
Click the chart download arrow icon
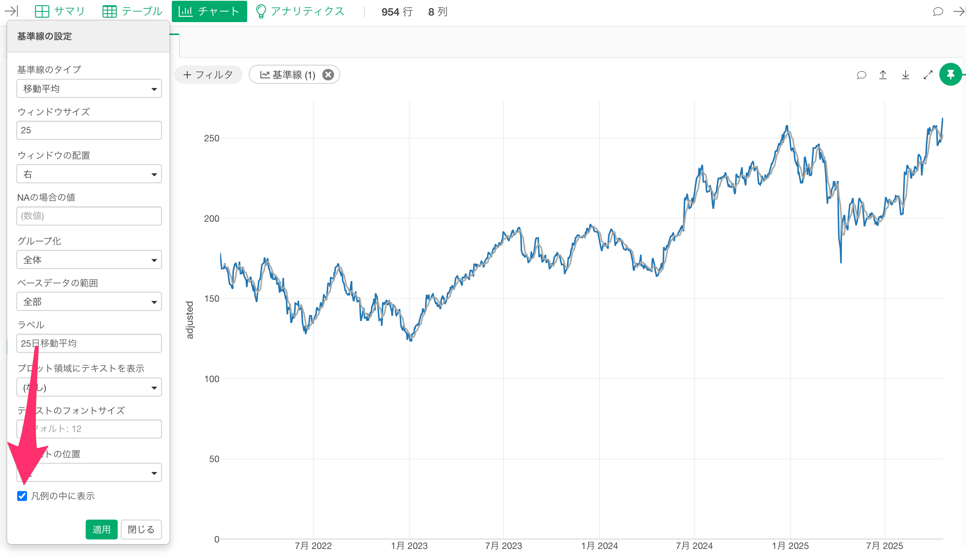pos(905,75)
